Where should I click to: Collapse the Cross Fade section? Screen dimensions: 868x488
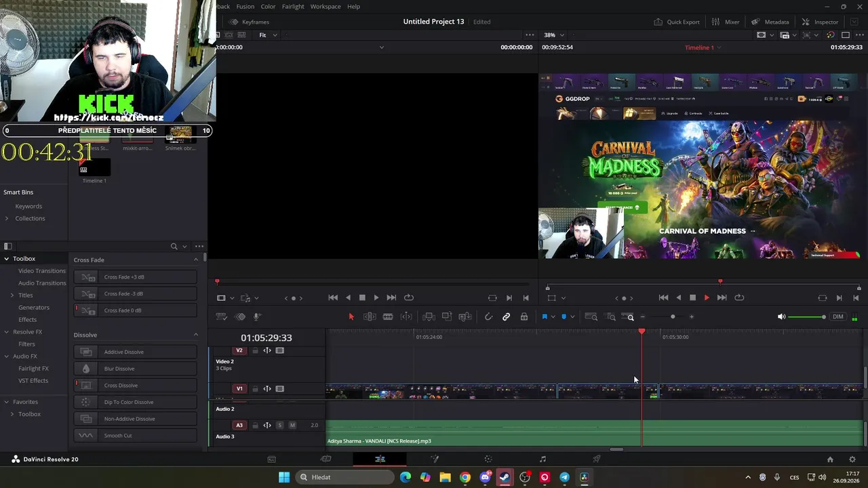(x=196, y=260)
